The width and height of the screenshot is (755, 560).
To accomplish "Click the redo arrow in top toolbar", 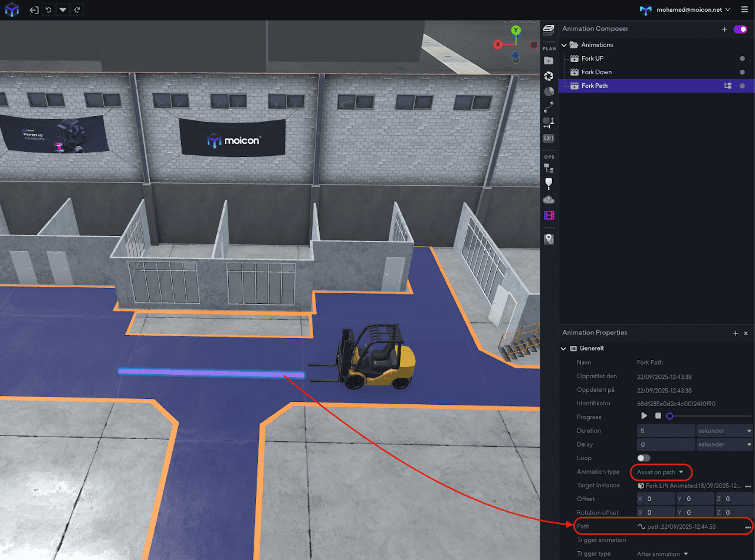I will coord(77,10).
